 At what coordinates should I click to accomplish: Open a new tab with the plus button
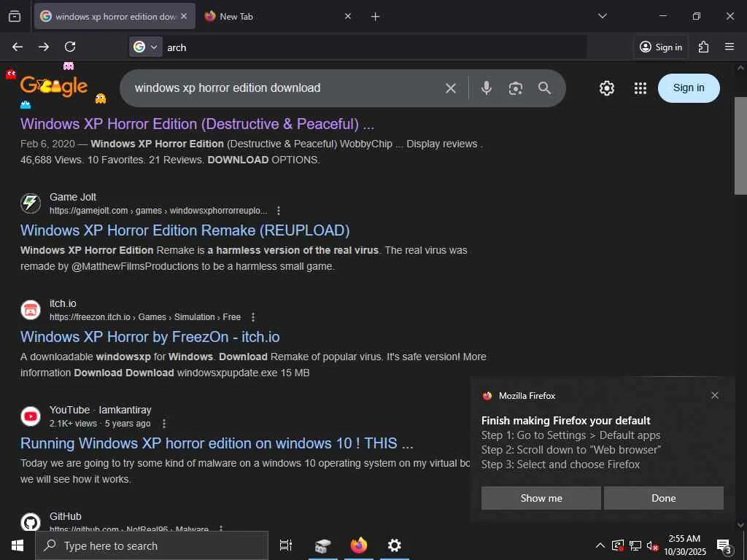coord(376,17)
